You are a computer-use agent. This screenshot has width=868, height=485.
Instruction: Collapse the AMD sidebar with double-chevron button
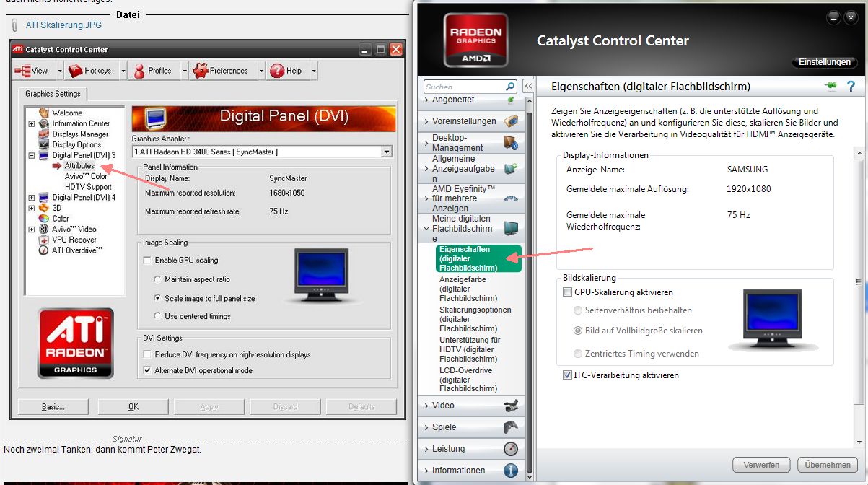pos(527,87)
